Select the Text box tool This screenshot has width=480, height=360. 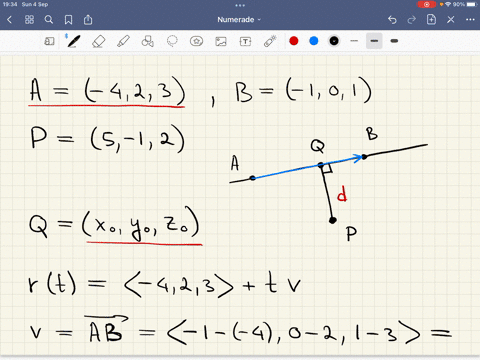(x=245, y=41)
